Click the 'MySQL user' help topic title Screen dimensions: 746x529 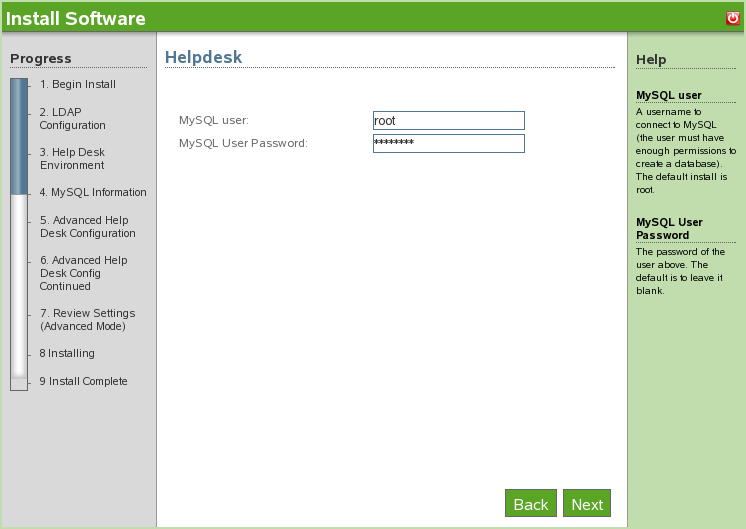(668, 95)
